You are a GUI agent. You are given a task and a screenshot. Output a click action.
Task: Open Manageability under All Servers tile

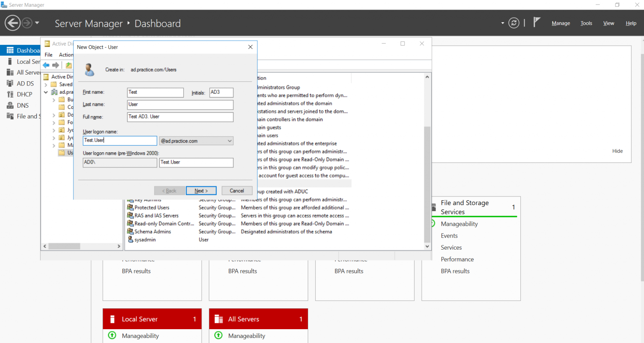(247, 336)
